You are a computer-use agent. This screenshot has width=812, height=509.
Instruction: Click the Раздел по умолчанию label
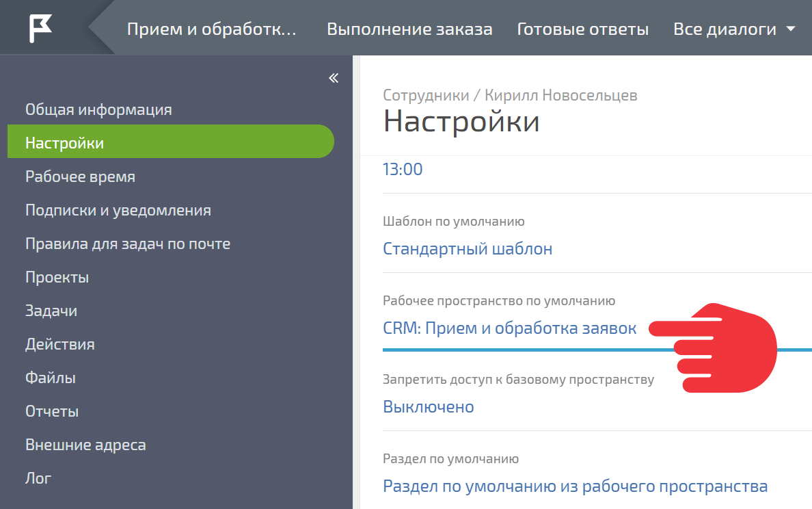click(450, 459)
